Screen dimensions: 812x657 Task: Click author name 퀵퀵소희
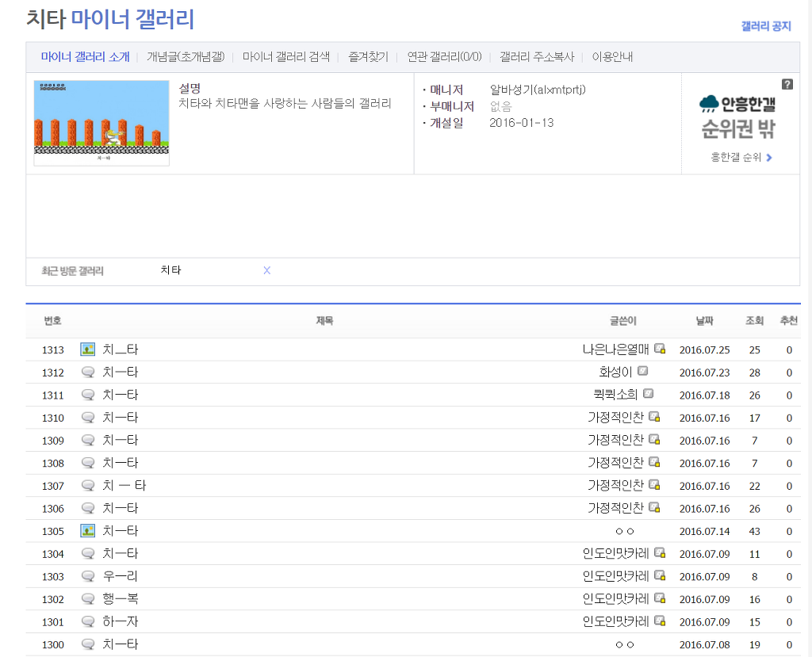(615, 395)
